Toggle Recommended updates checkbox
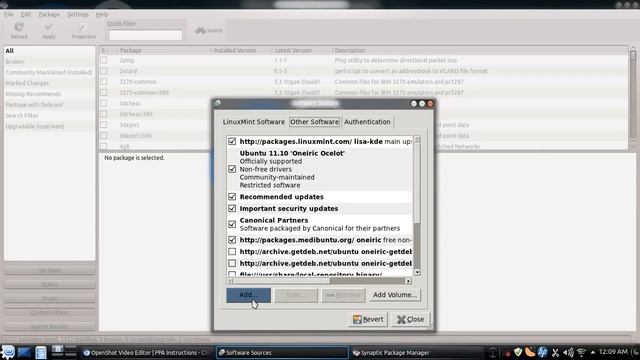This screenshot has width=640, height=360. (x=232, y=197)
